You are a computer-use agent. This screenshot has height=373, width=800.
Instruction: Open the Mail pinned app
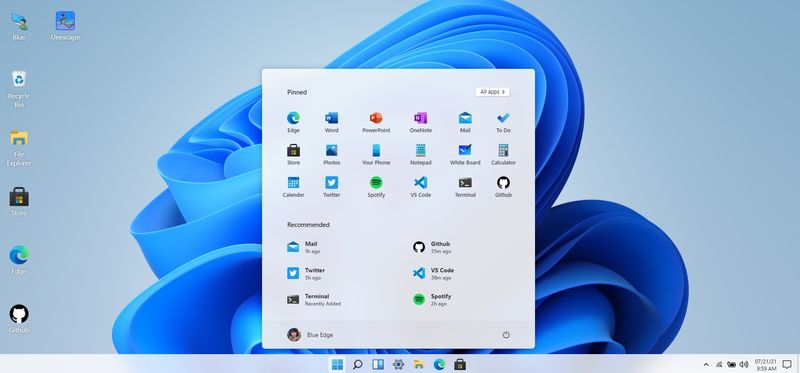[x=465, y=122]
